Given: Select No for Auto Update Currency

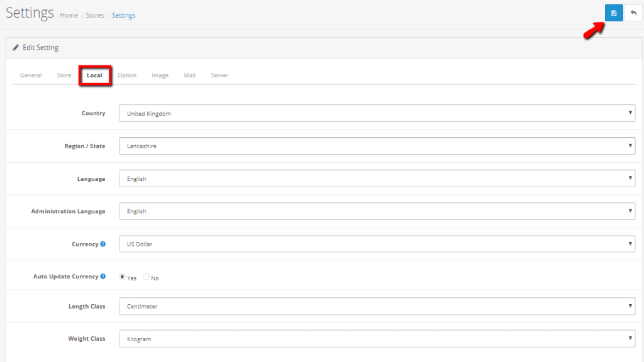Looking at the screenshot, I should (x=146, y=277).
